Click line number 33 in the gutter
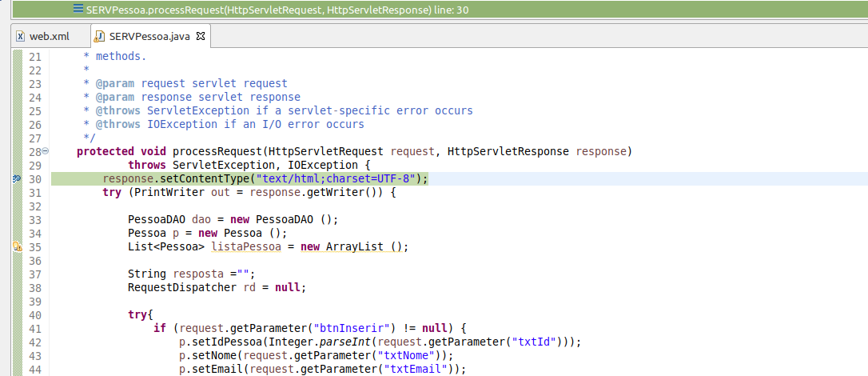 click(x=35, y=220)
